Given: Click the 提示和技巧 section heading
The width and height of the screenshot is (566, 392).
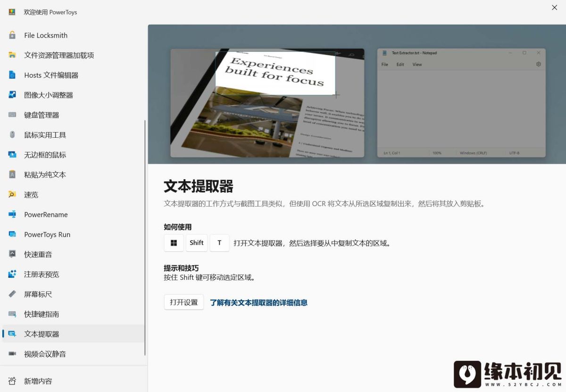Looking at the screenshot, I should pos(181,268).
